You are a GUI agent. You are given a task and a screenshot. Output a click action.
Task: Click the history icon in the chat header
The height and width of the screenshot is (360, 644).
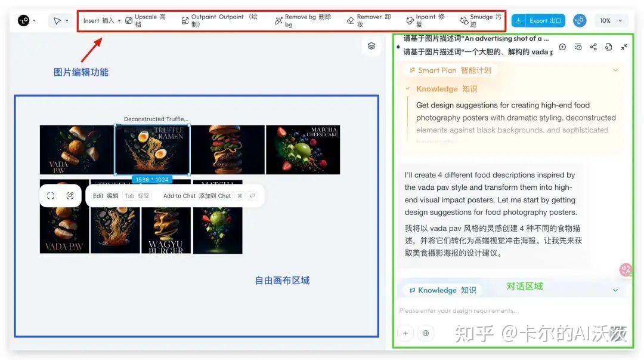pyautogui.click(x=578, y=47)
